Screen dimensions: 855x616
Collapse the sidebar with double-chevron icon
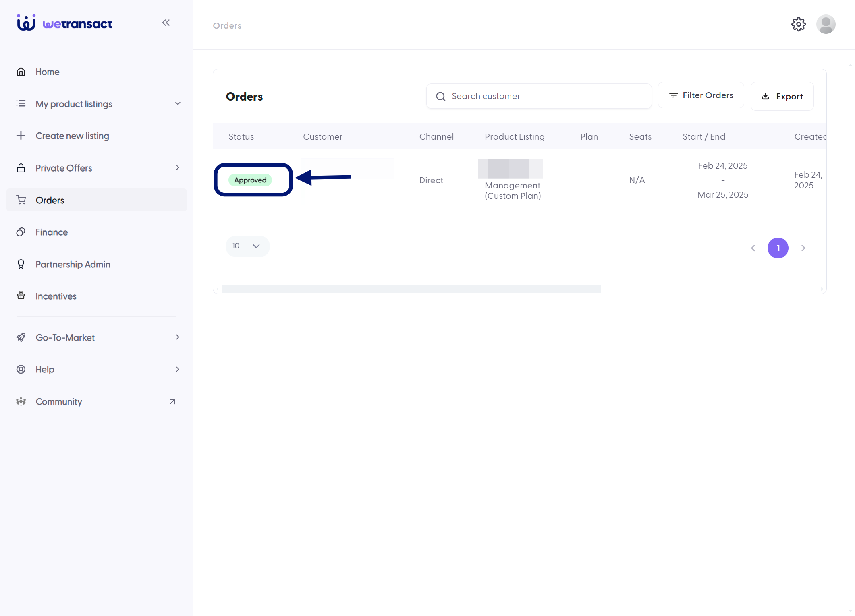[x=166, y=23]
